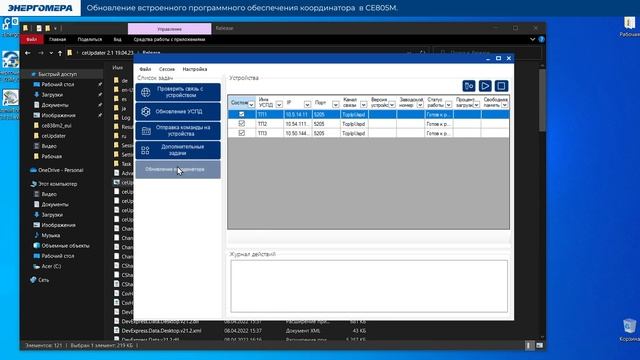The width and height of the screenshot is (640, 360).
Task: Click Обновление УСПД task button
Action: click(178, 111)
